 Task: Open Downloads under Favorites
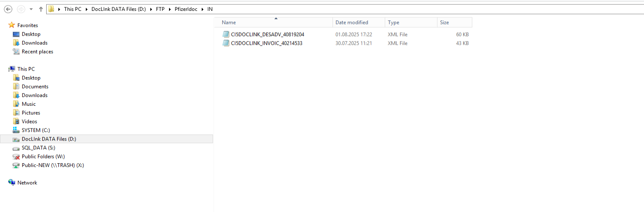tap(34, 43)
